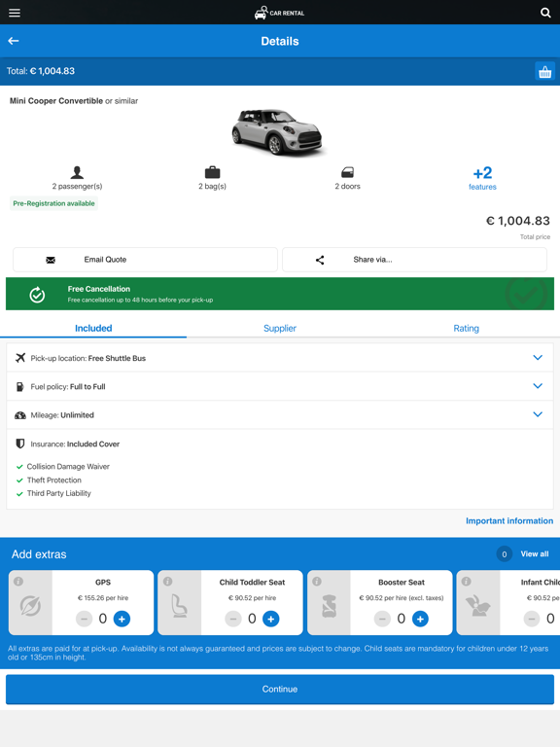Click 'Third Party Liability' text
The height and width of the screenshot is (747, 560).
58,493
